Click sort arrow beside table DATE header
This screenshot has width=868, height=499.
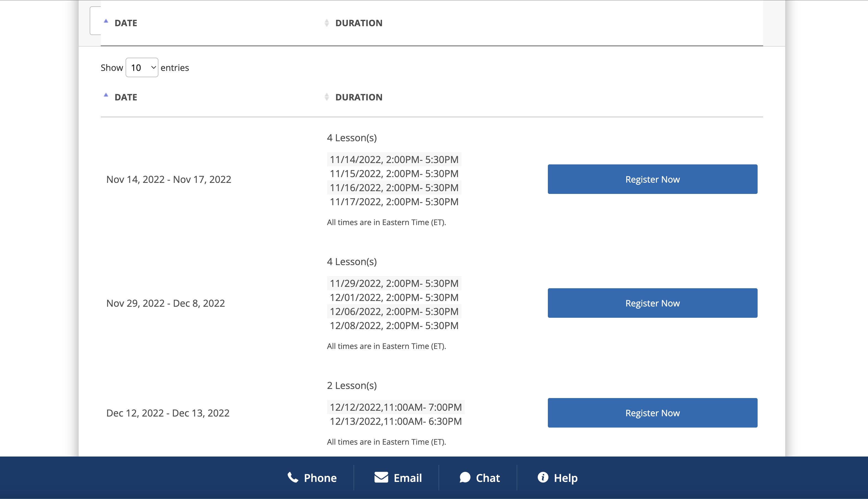[106, 95]
